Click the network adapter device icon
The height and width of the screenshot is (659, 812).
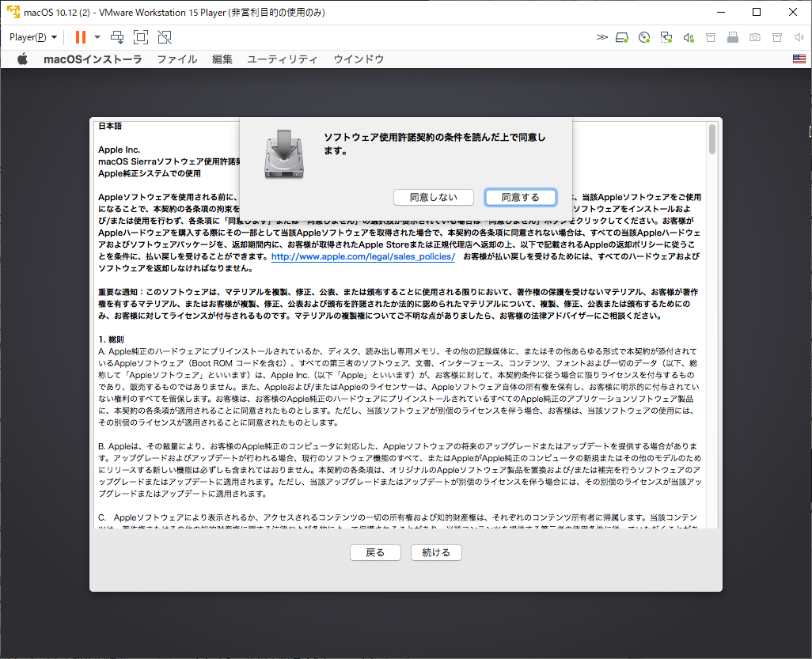(666, 37)
